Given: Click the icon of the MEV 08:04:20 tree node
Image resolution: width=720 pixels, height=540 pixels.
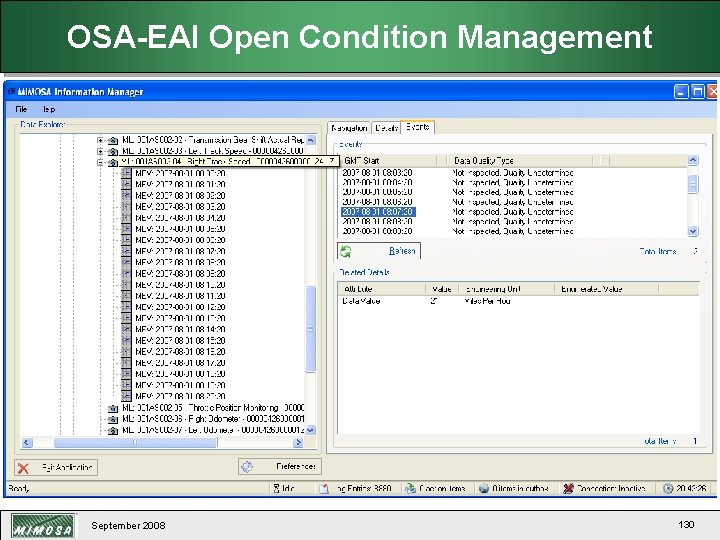Looking at the screenshot, I should click(126, 218).
